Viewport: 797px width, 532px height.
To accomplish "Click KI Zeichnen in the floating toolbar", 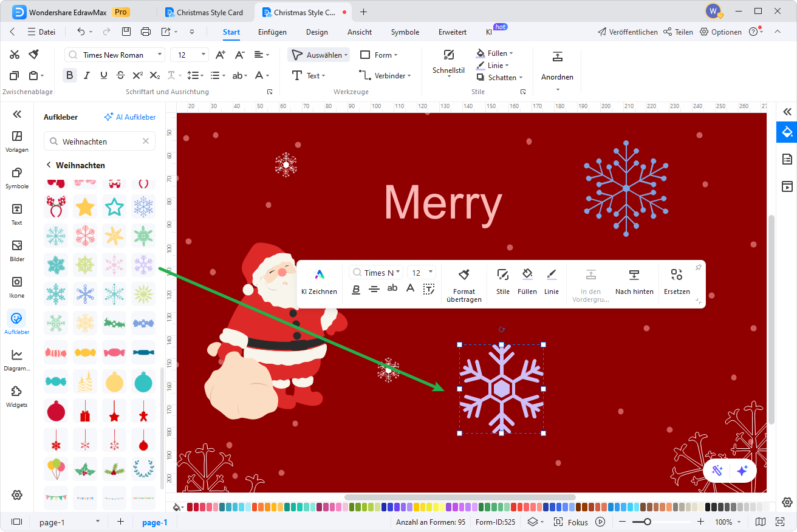I will [319, 281].
